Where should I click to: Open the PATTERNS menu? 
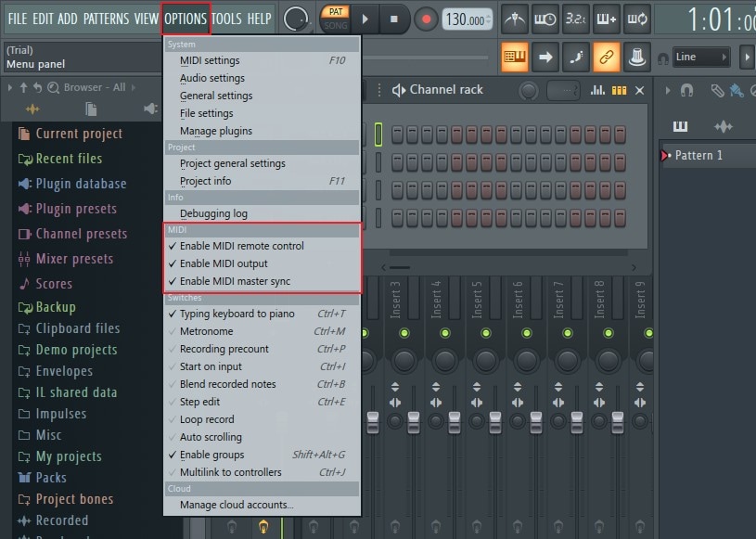106,19
